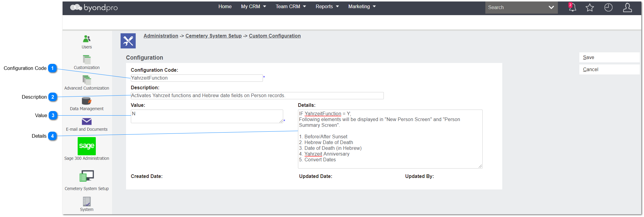Follow the Administration breadcrumb link
Image resolution: width=644 pixels, height=217 pixels.
click(161, 36)
